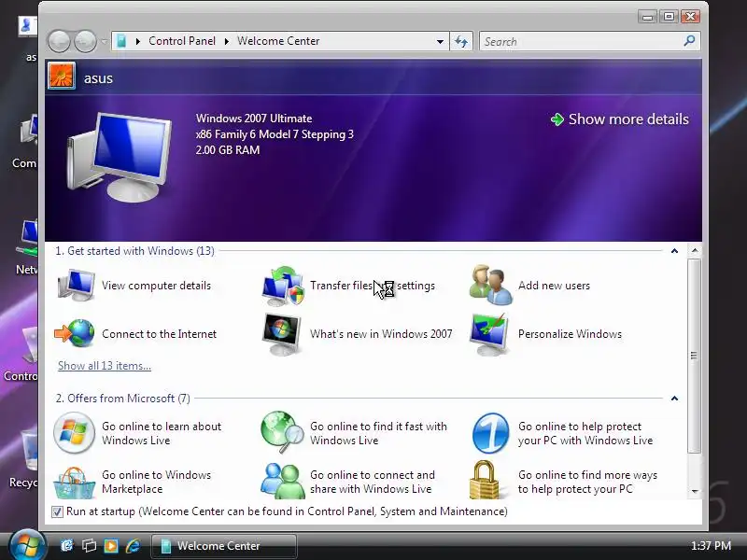Click the View computer details text
Viewport: 747px width, 560px height.
pyautogui.click(x=156, y=286)
